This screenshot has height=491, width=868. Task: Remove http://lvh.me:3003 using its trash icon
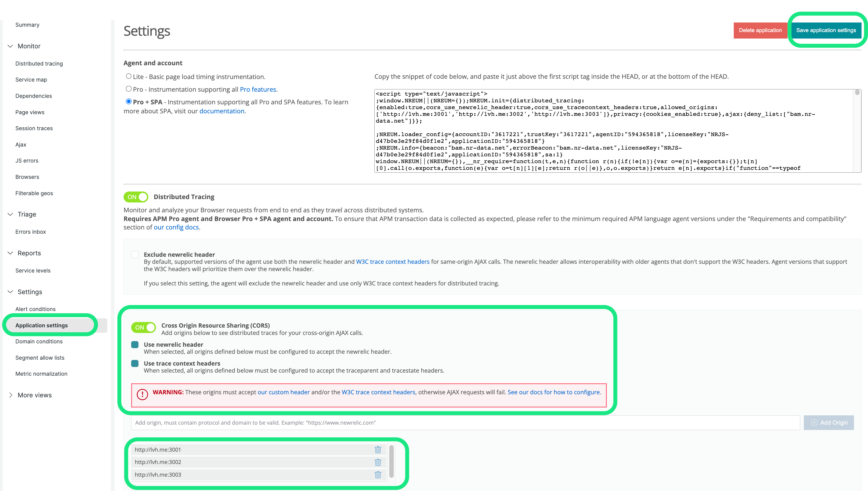tap(378, 474)
